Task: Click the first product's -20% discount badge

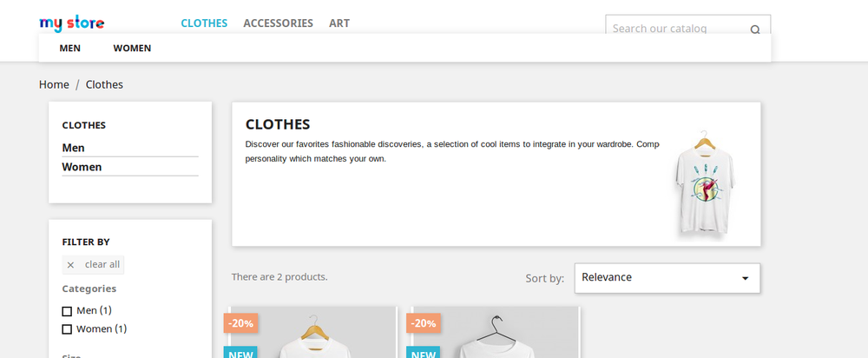Action: click(x=241, y=323)
